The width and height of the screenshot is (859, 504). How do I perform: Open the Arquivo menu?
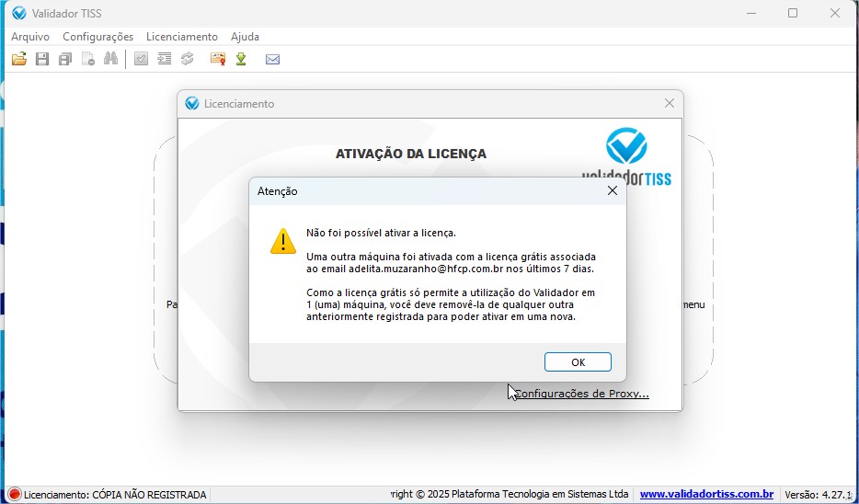tap(30, 37)
